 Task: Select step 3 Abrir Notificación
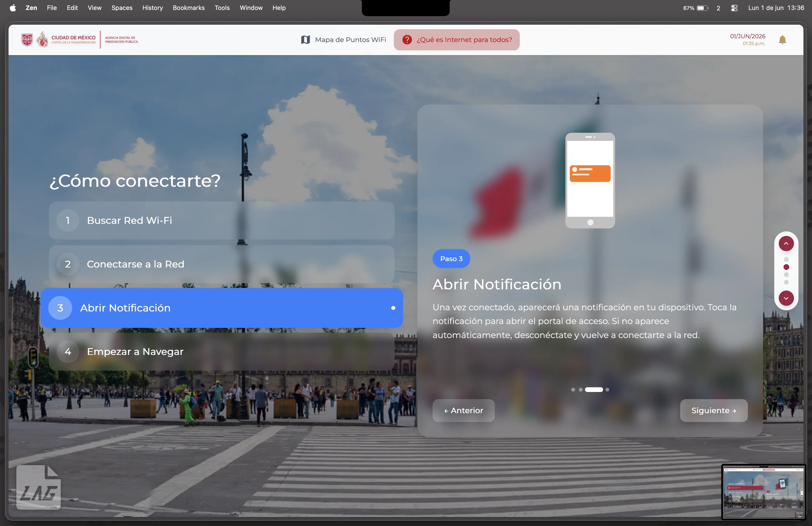(221, 308)
